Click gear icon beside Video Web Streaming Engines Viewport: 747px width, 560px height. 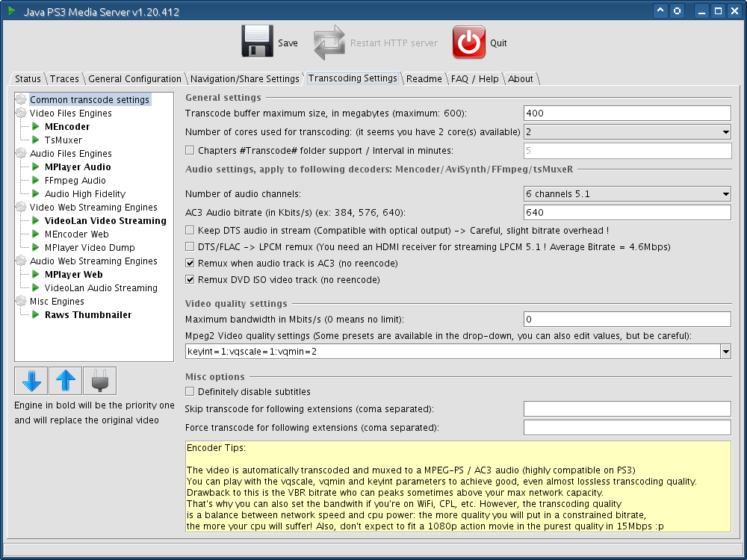21,207
